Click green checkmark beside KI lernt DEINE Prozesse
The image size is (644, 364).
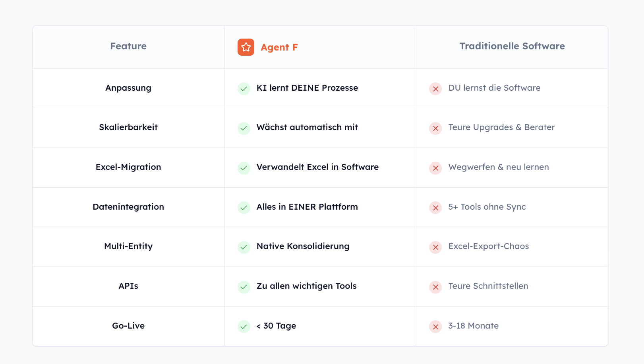click(244, 89)
